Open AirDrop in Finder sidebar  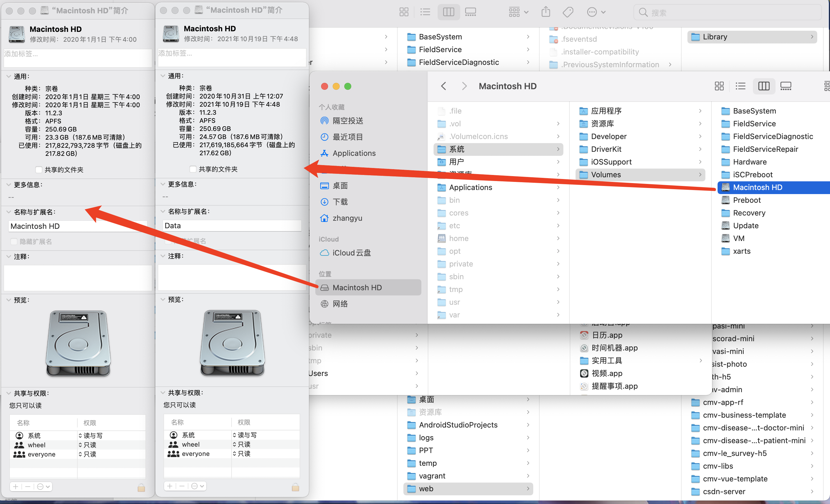coord(349,121)
